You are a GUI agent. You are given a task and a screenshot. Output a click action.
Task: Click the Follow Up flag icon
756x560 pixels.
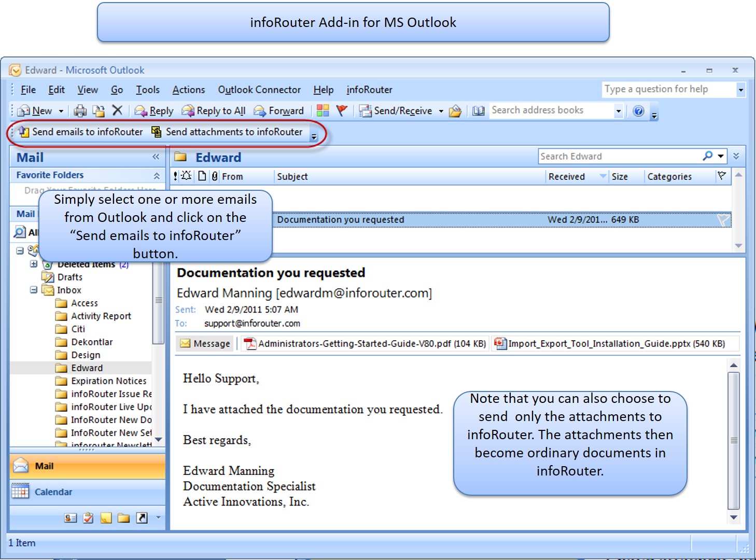[x=342, y=110]
